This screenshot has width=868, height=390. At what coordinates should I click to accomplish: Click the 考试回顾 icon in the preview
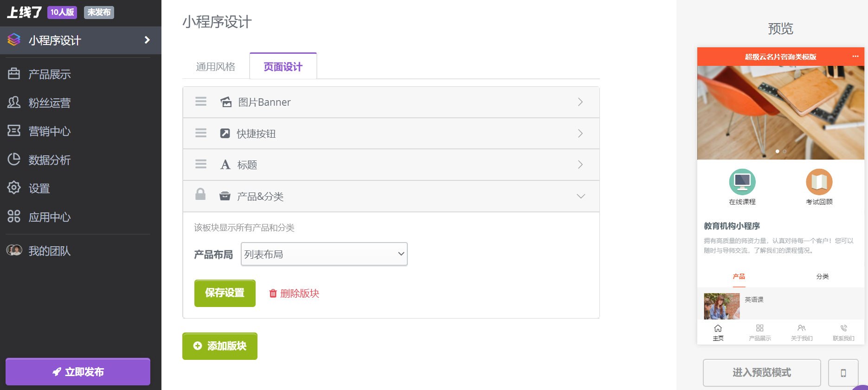coord(819,182)
